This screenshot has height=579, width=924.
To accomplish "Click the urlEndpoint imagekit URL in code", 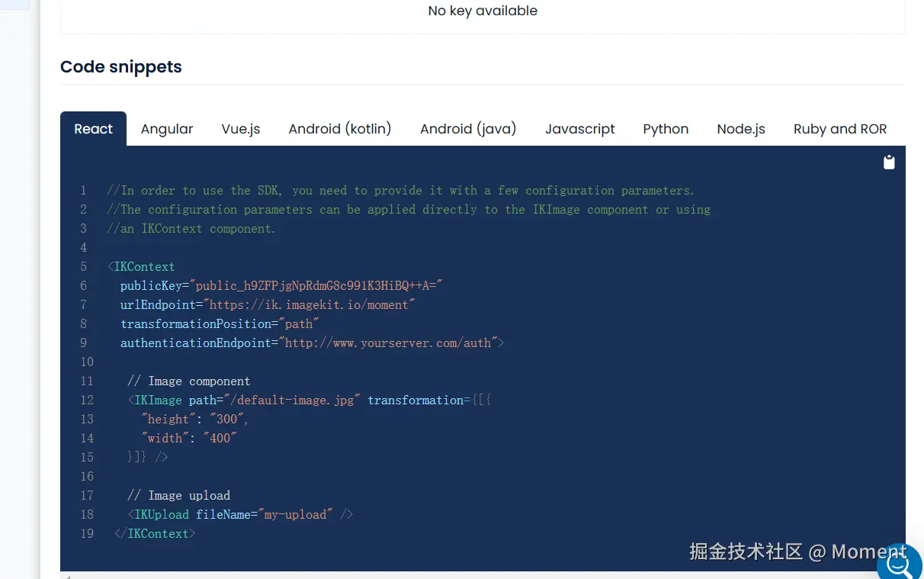I will (x=309, y=305).
